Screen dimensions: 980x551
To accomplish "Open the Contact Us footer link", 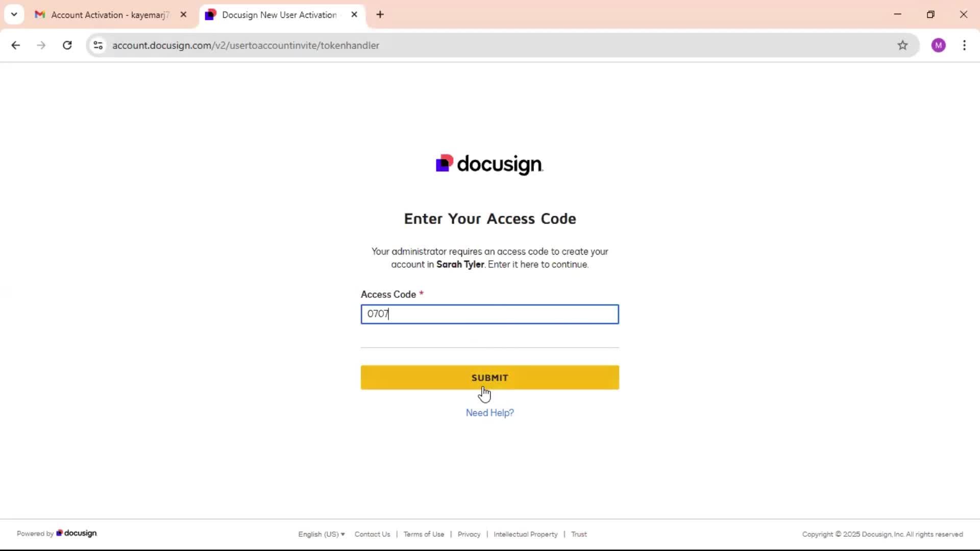I will coord(372,534).
